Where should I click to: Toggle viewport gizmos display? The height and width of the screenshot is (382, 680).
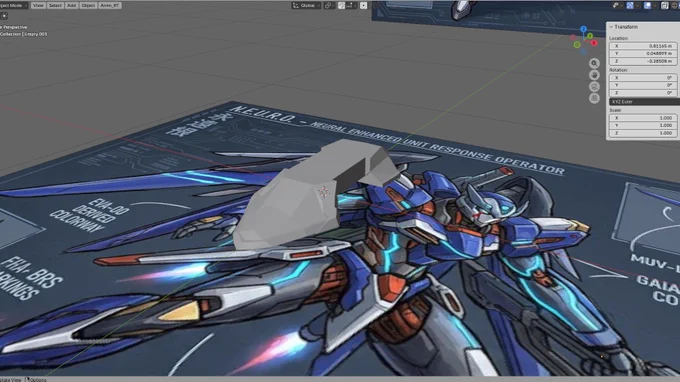[x=630, y=5]
